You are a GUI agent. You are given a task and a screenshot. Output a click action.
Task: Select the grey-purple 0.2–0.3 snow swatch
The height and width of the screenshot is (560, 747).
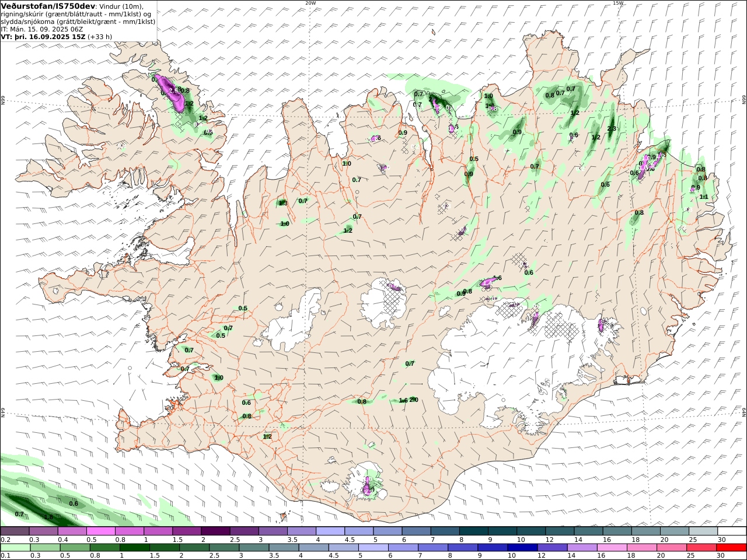15,531
